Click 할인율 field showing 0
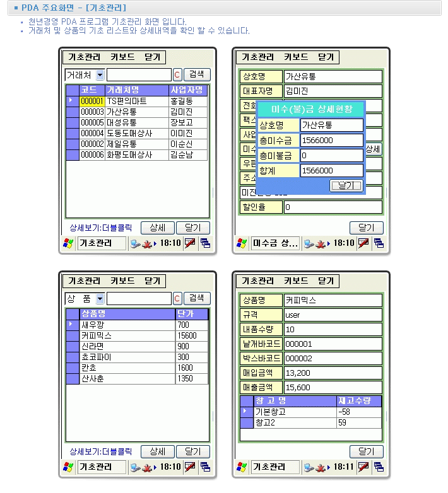The width and height of the screenshot is (448, 493). (333, 207)
